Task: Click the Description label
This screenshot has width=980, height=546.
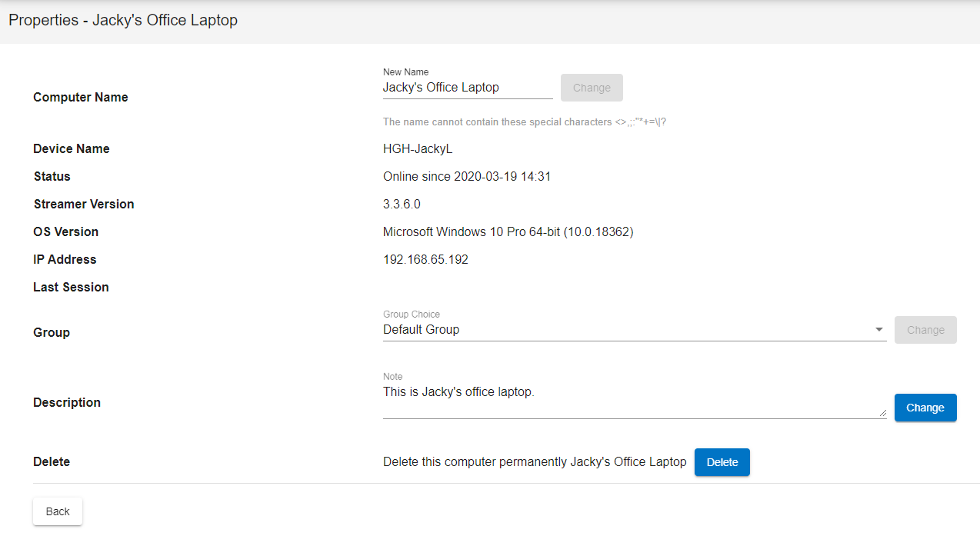Action: tap(67, 402)
